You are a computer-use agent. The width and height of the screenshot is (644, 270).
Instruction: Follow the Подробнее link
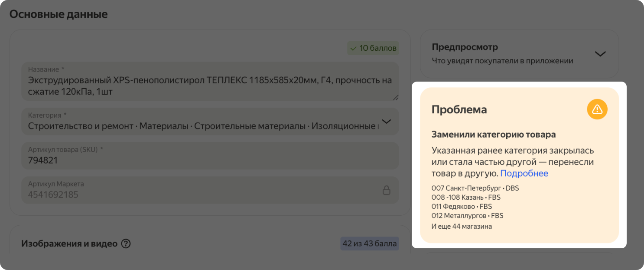pyautogui.click(x=524, y=174)
